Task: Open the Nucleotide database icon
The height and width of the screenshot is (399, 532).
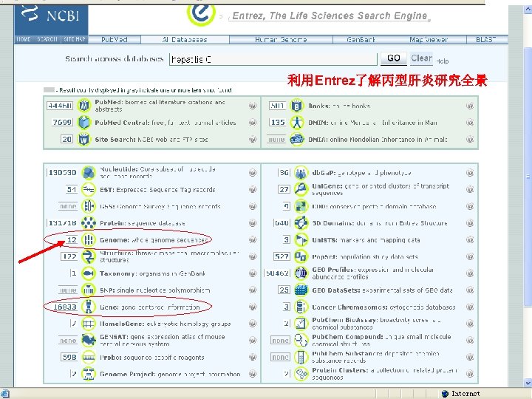Action: point(89,173)
